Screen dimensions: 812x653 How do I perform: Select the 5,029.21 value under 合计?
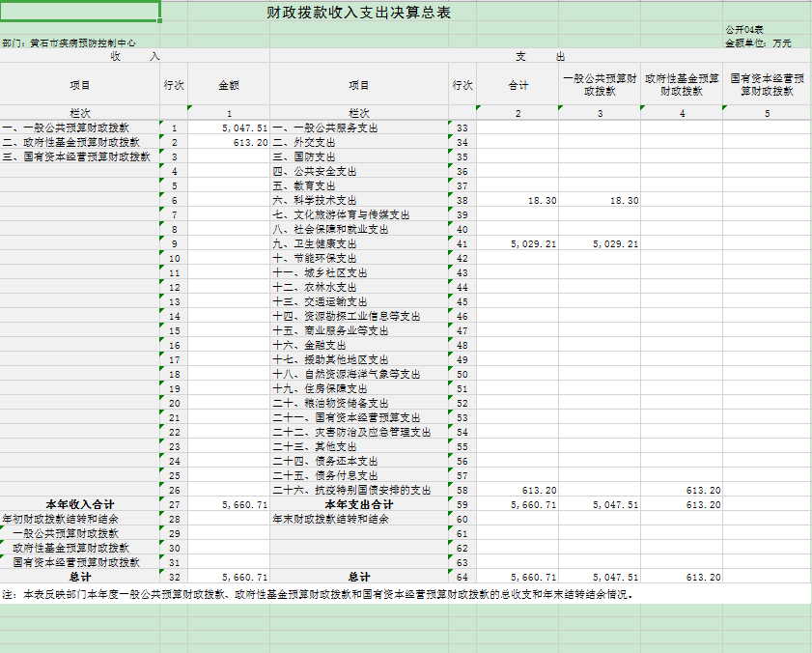(x=533, y=244)
